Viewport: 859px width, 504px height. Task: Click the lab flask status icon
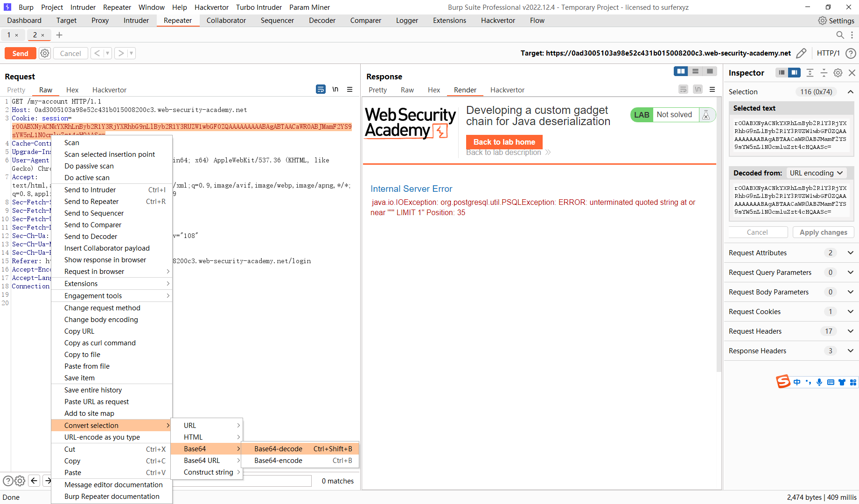[x=706, y=115]
